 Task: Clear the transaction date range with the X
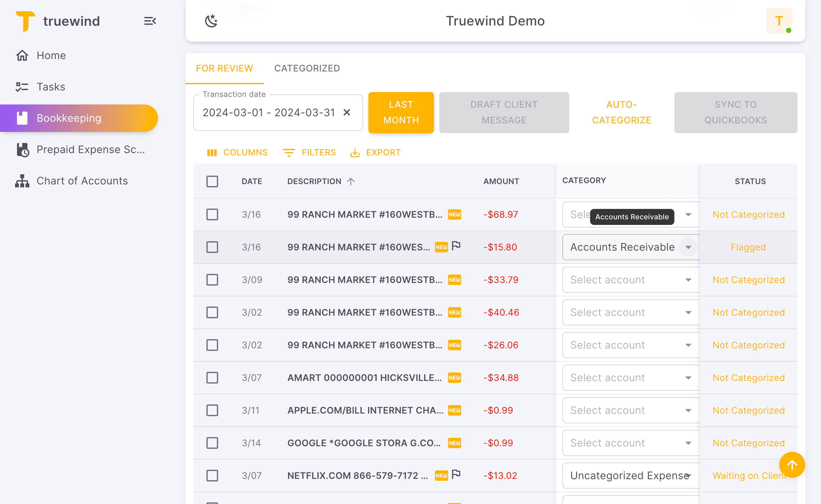click(x=347, y=112)
